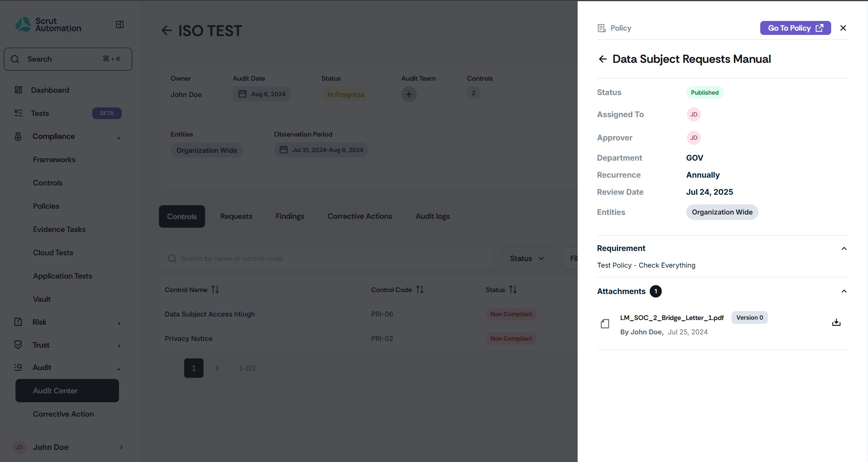Add an audit team member plus button

point(409,94)
